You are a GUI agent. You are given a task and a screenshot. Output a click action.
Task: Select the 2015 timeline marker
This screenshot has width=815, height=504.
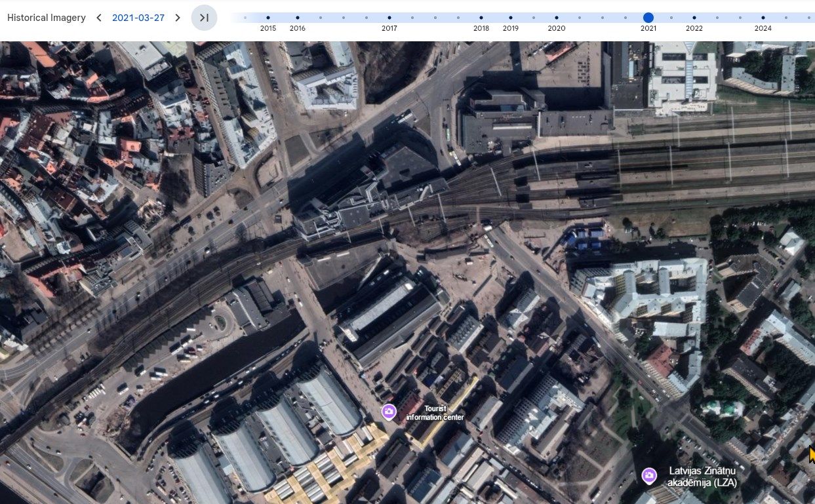tap(268, 18)
